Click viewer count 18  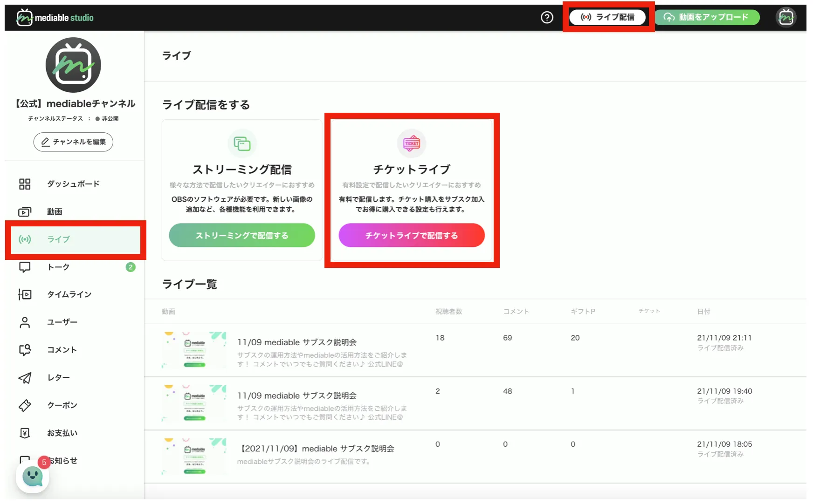pos(440,338)
